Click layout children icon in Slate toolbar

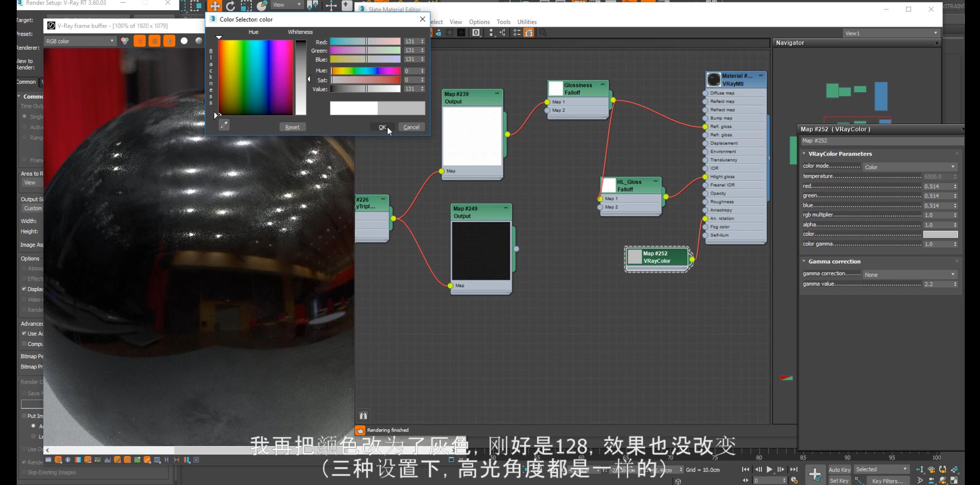pyautogui.click(x=502, y=33)
